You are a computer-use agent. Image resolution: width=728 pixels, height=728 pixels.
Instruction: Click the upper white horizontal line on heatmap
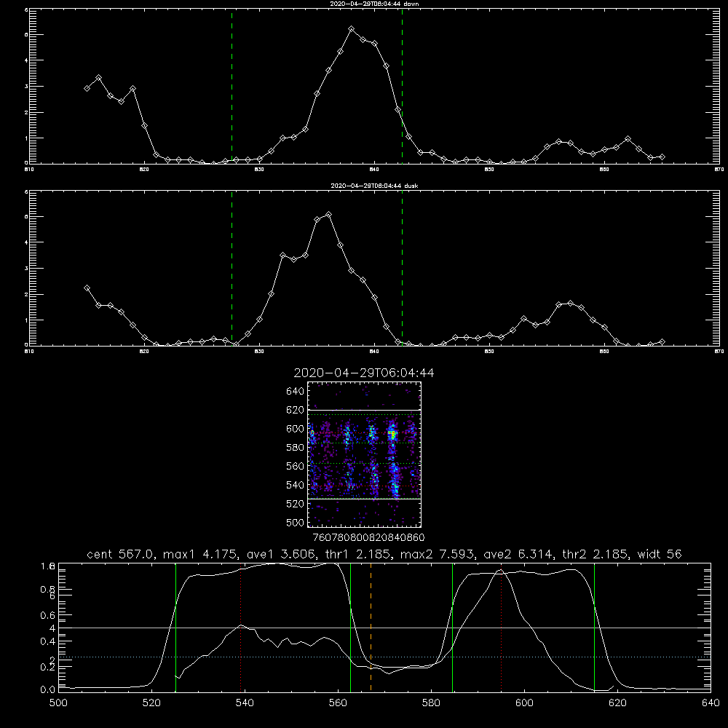point(364,411)
